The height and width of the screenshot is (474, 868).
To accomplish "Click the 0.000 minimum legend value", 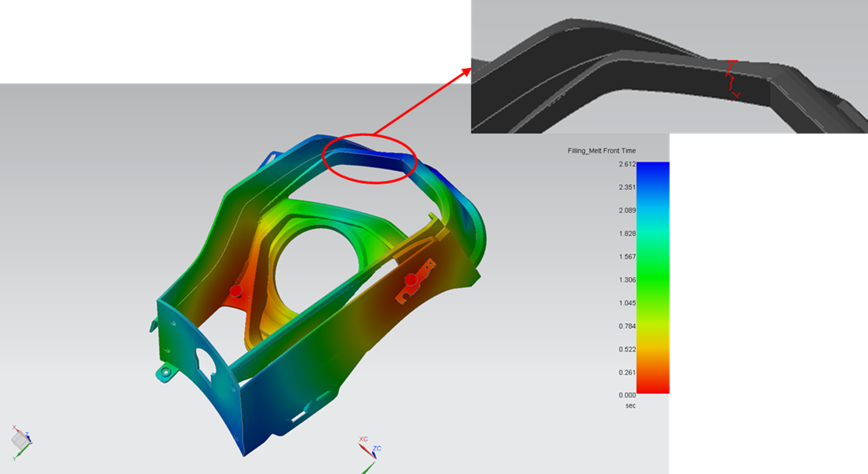I will 627,395.
